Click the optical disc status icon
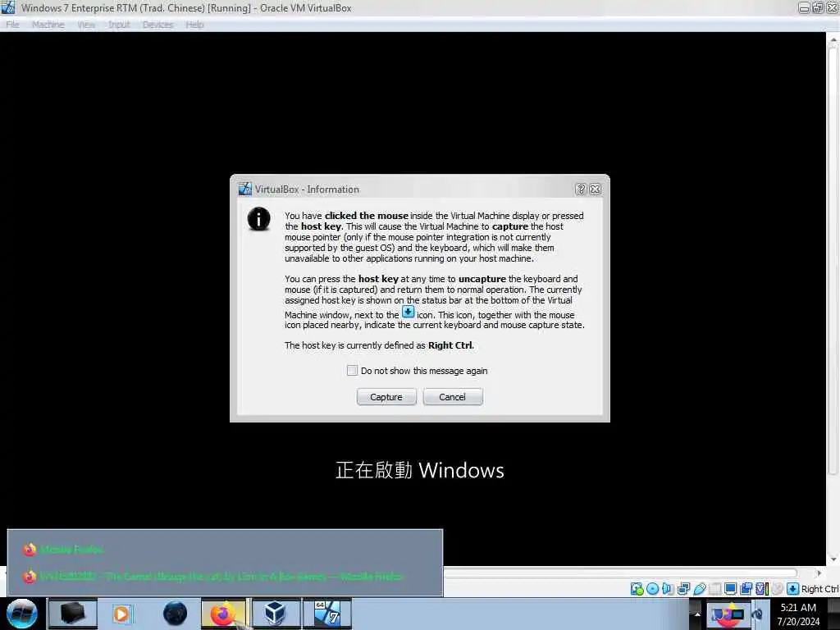The height and width of the screenshot is (630, 840). click(652, 589)
